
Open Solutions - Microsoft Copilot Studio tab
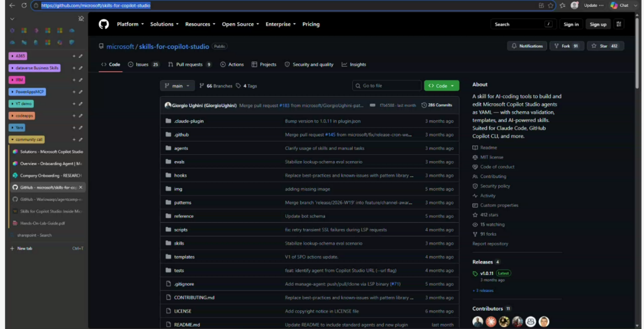(x=48, y=152)
